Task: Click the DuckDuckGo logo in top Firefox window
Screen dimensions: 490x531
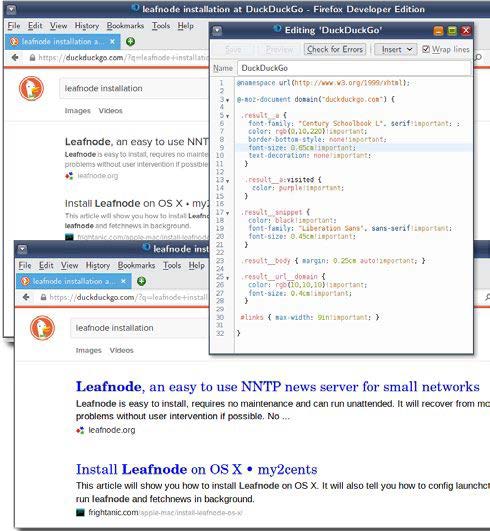Action: coord(31,88)
